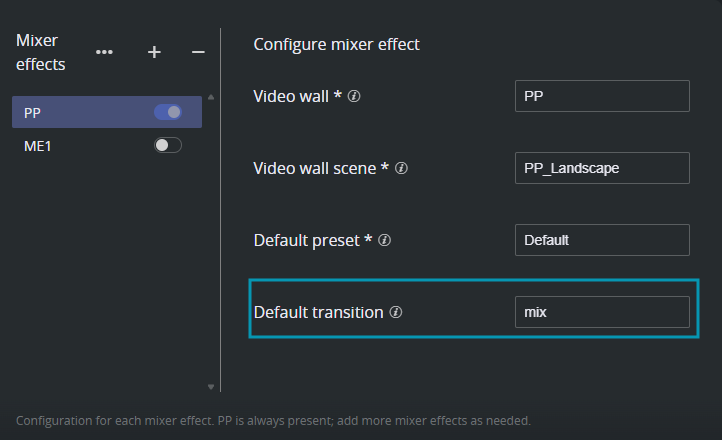Click the Video wall PP field

(x=602, y=96)
